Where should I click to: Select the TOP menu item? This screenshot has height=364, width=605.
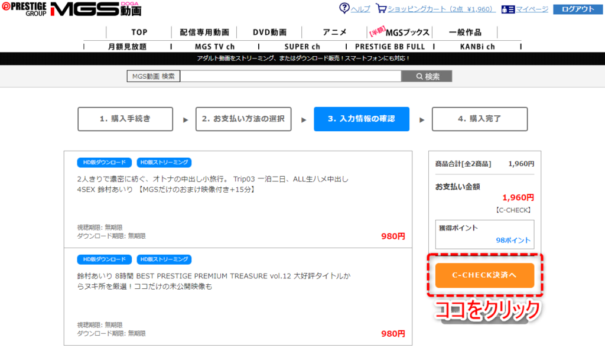139,32
